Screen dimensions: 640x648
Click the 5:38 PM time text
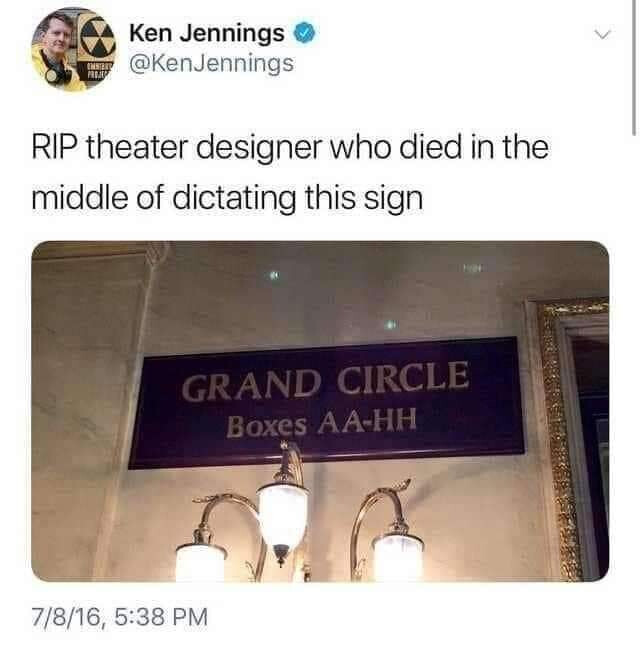[161, 617]
